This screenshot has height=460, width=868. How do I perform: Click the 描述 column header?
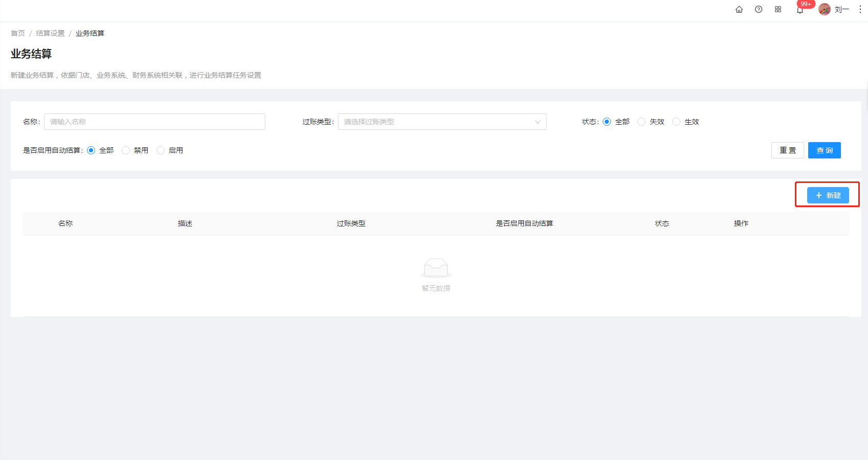(185, 223)
